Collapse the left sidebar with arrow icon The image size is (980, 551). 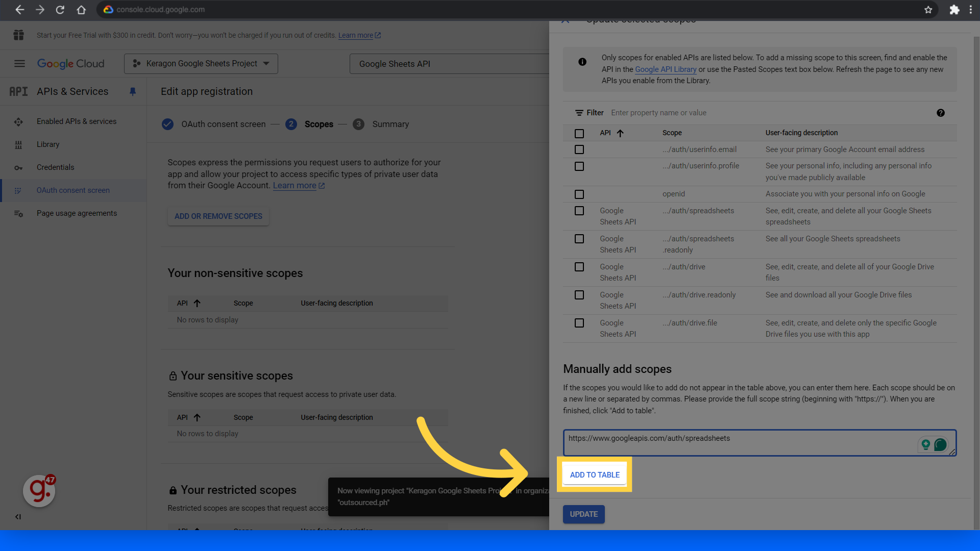pos(18,517)
